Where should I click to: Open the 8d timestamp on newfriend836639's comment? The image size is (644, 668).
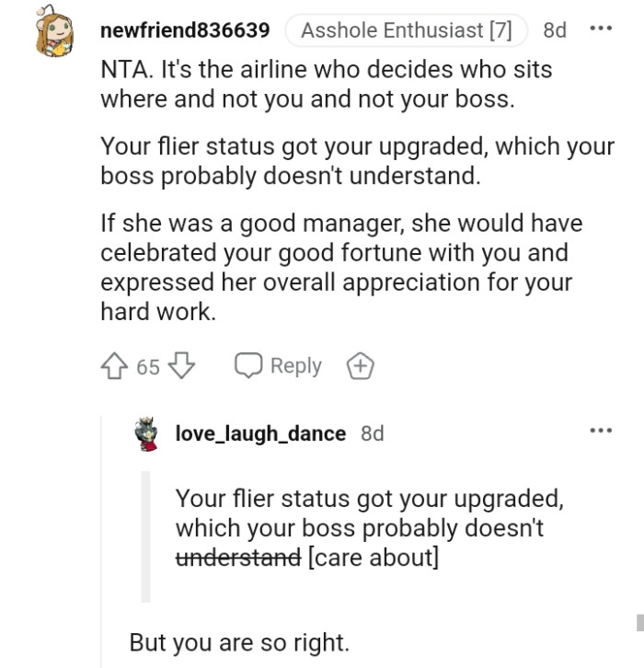555,30
